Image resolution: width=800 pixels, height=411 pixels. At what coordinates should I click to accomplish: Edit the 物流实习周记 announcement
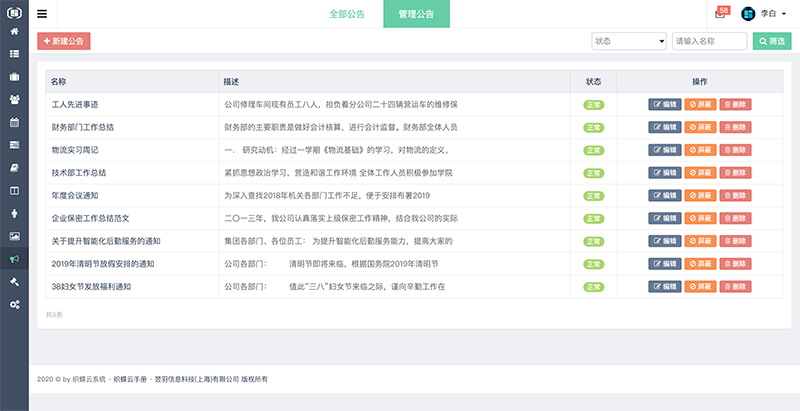click(665, 150)
